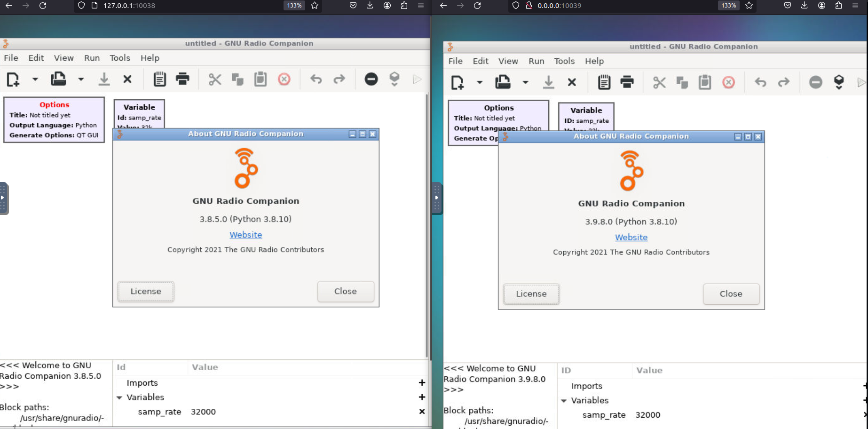Open Website link in 3.9.8.0 About dialog

click(x=631, y=238)
